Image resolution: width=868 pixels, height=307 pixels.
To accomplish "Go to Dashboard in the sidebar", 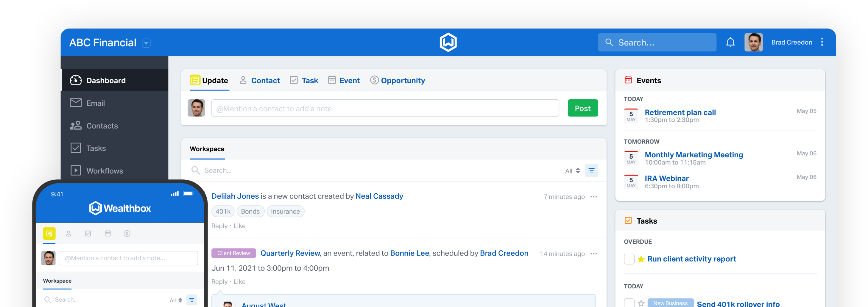I will (115, 80).
